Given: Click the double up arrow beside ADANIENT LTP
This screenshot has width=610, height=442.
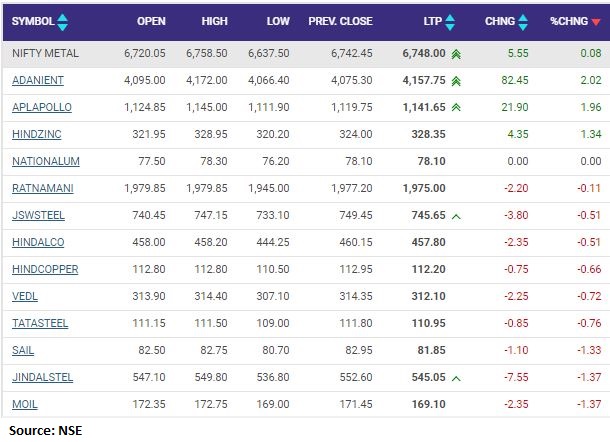Looking at the screenshot, I should (x=456, y=81).
